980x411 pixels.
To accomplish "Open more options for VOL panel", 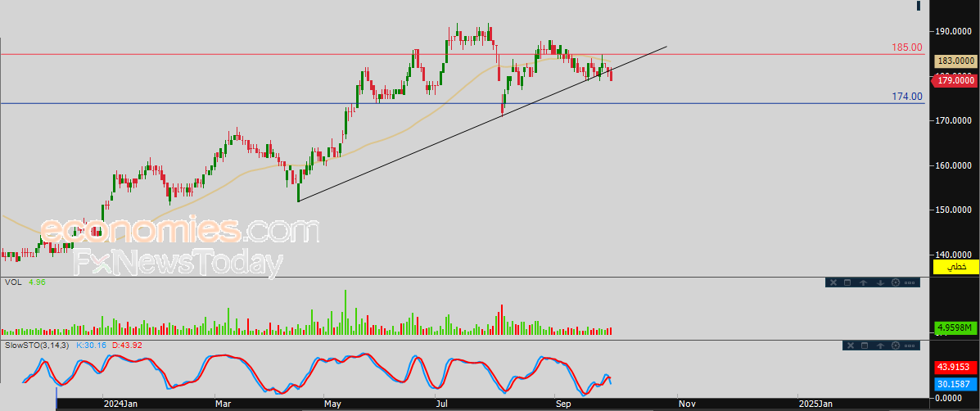I will pos(910,282).
